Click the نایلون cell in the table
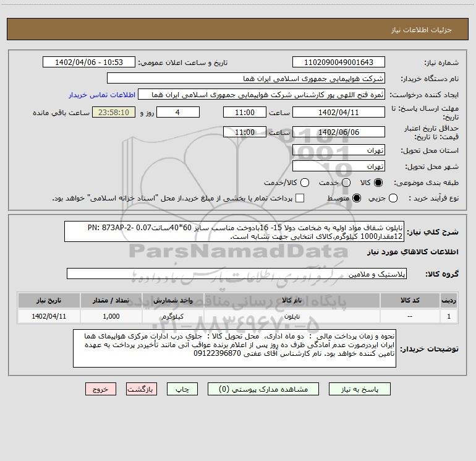Screen dimensions: 476x461 click(292, 316)
